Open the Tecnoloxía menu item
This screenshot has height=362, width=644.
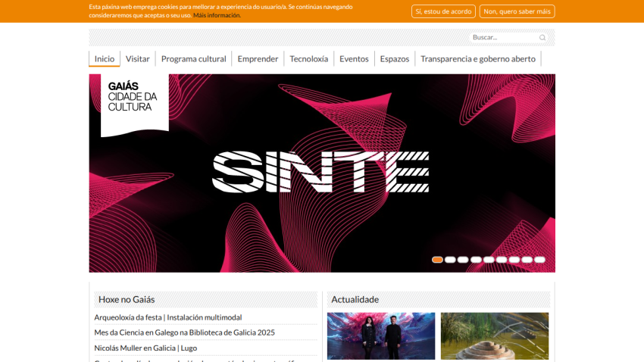click(309, 58)
